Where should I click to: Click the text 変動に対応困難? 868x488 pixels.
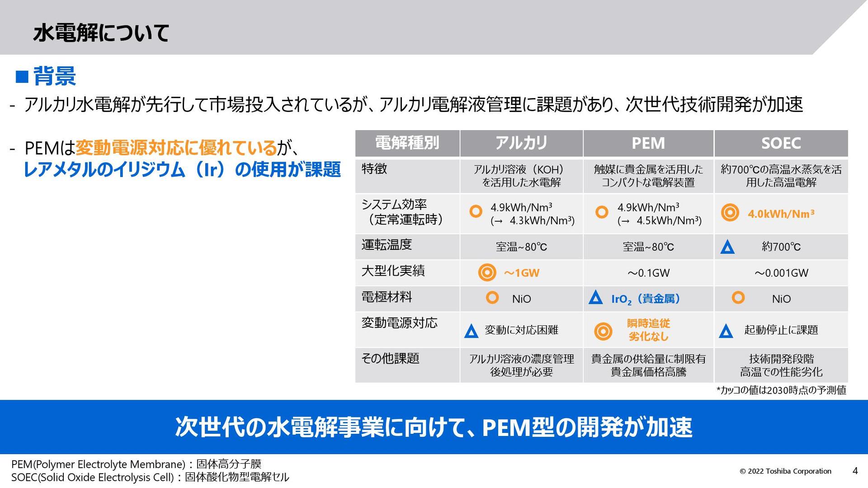(521, 330)
